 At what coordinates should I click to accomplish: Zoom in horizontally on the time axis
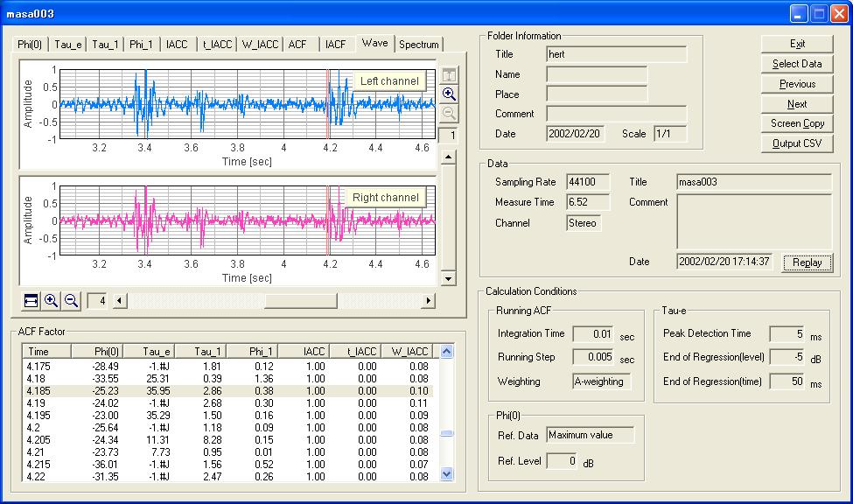[x=52, y=301]
